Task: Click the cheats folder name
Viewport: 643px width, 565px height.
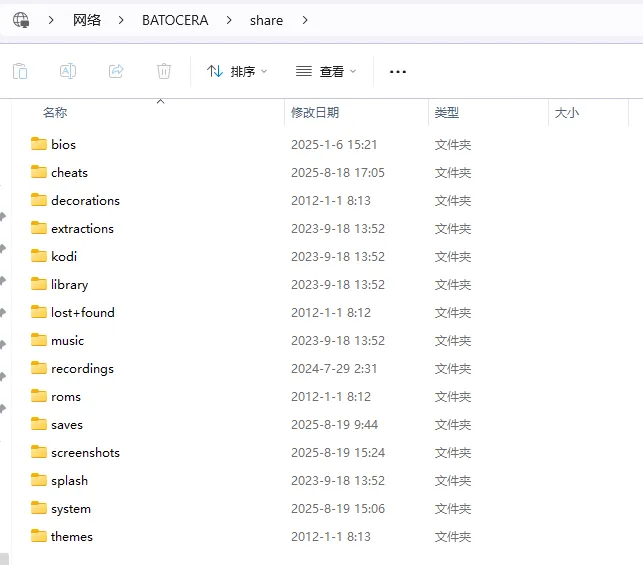Action: 69,173
